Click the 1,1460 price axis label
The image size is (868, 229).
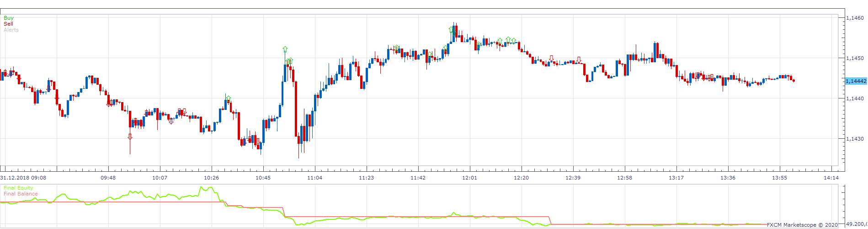[x=855, y=18]
